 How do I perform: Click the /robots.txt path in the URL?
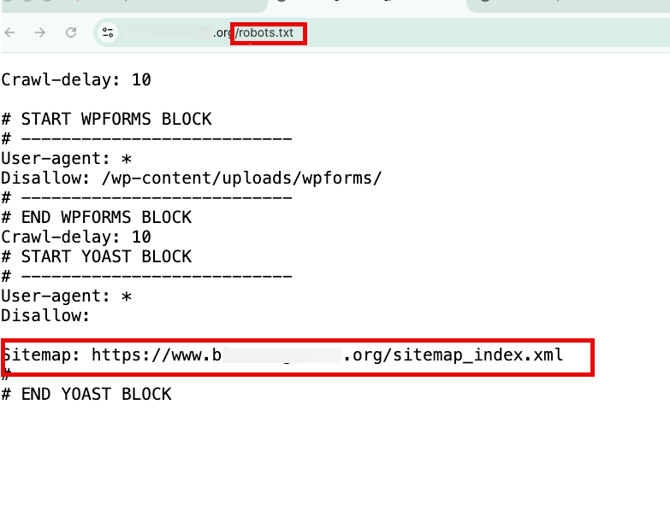tap(267, 34)
